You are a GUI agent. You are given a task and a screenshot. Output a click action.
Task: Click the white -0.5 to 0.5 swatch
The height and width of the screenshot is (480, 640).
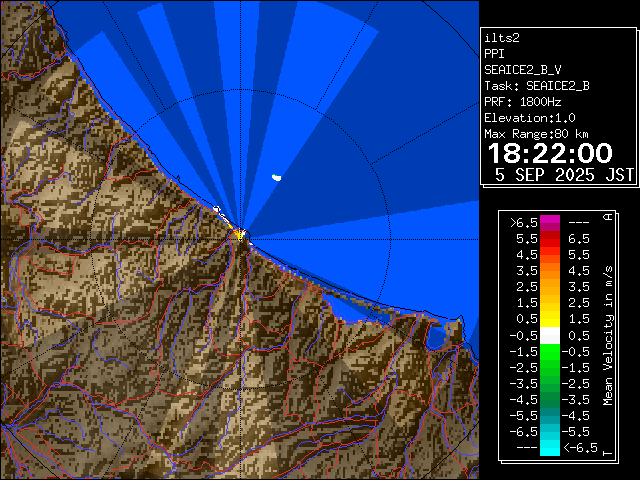pyautogui.click(x=549, y=335)
